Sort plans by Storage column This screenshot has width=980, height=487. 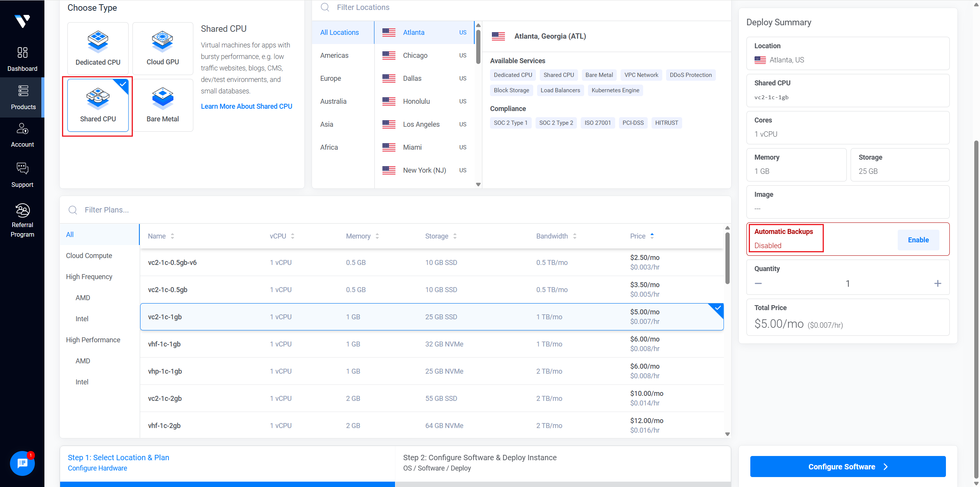tap(441, 236)
